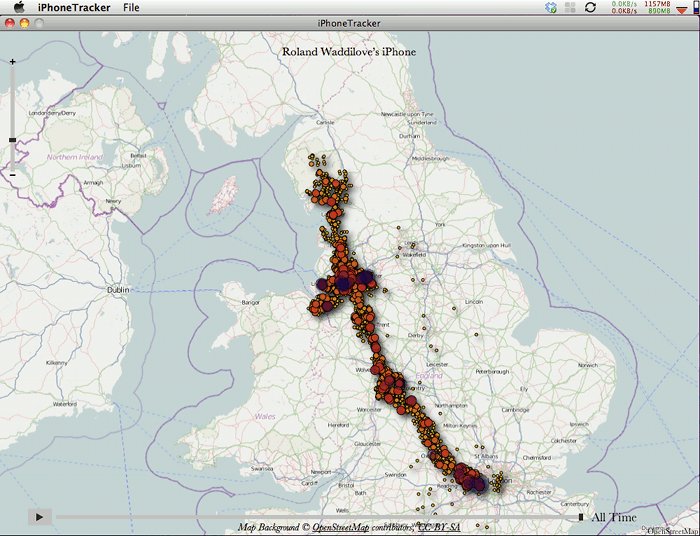Viewport: 700px width, 536px height.
Task: Open the iPhoneTracker application menu
Action: pos(74,7)
